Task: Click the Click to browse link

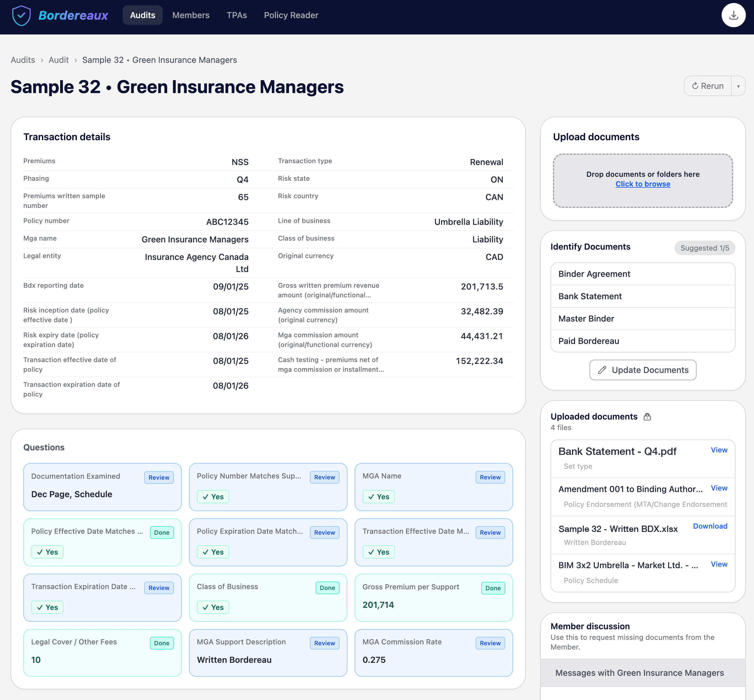Action: (643, 184)
